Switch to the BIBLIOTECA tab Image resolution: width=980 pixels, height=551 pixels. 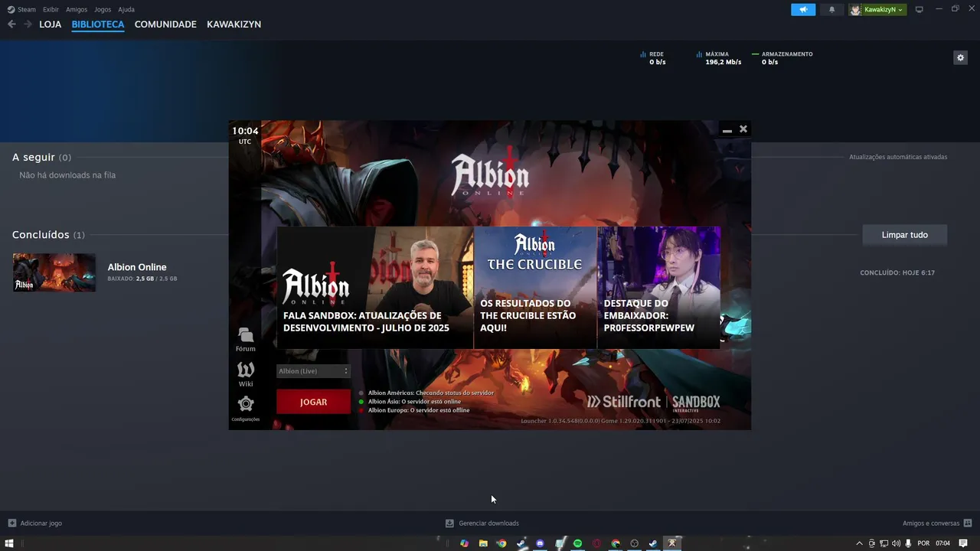click(x=98, y=24)
